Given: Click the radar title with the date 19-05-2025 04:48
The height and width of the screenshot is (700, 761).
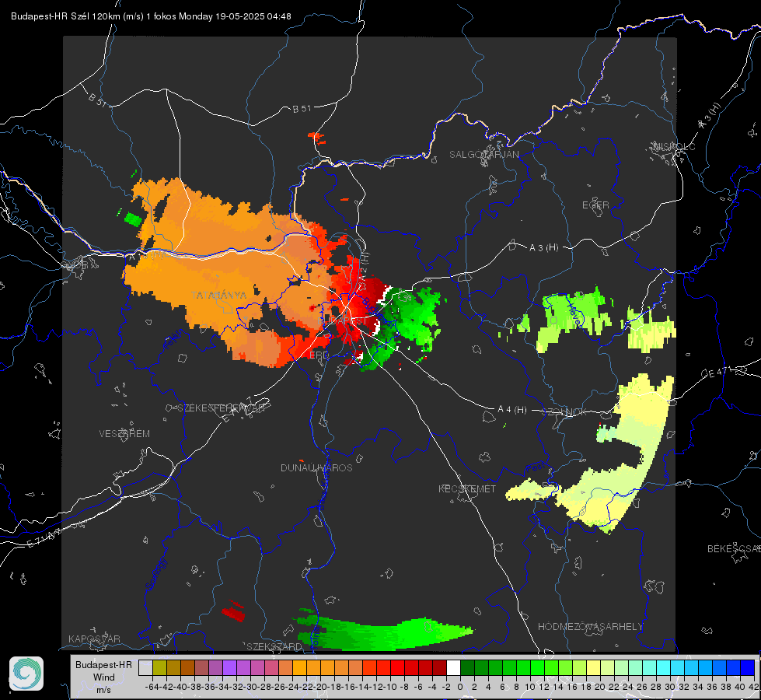Looking at the screenshot, I should pos(151,16).
